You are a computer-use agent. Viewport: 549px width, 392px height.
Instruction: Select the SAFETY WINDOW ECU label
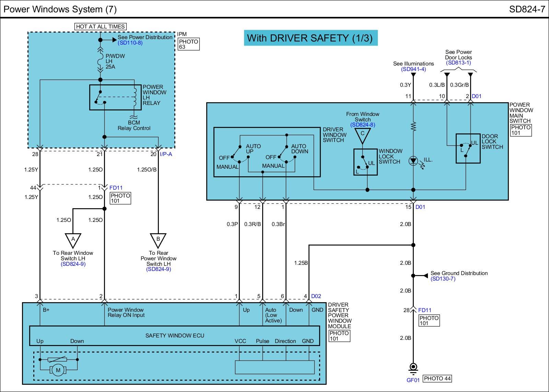[175, 336]
